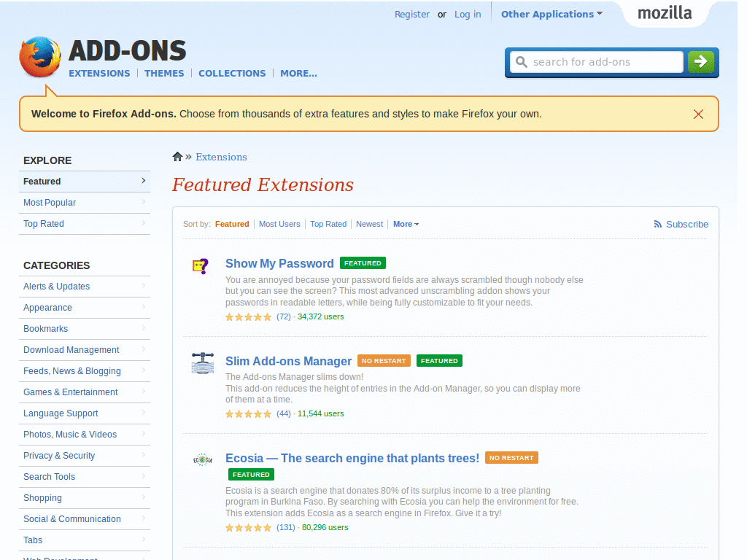Expand the MORE... navigation menu
Viewport: 747px width, 560px height.
pos(298,73)
